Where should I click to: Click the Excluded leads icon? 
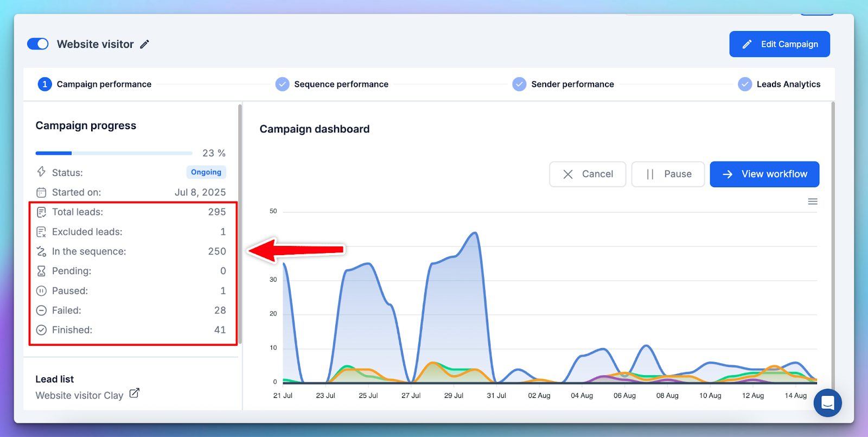[41, 232]
